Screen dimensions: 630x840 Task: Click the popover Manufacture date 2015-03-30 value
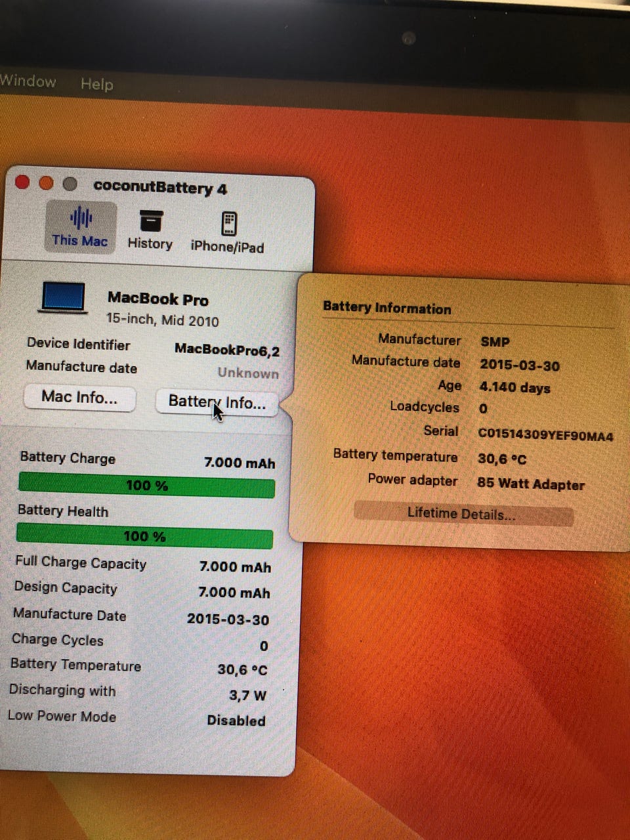coord(520,365)
